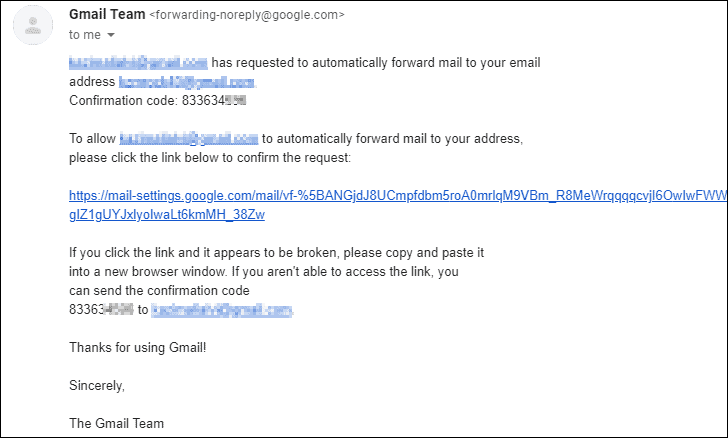
Task: Click the blurred email link after the second code
Action: (x=222, y=310)
